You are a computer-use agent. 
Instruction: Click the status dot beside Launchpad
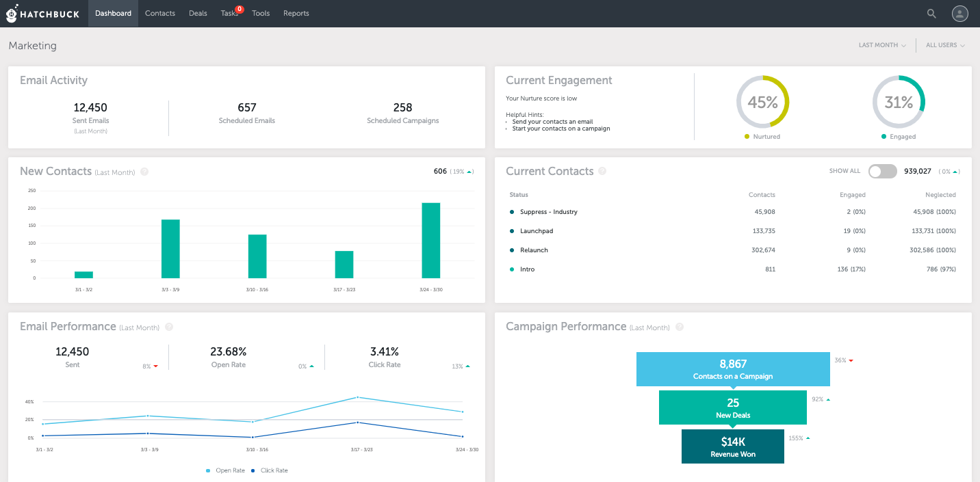click(x=512, y=231)
